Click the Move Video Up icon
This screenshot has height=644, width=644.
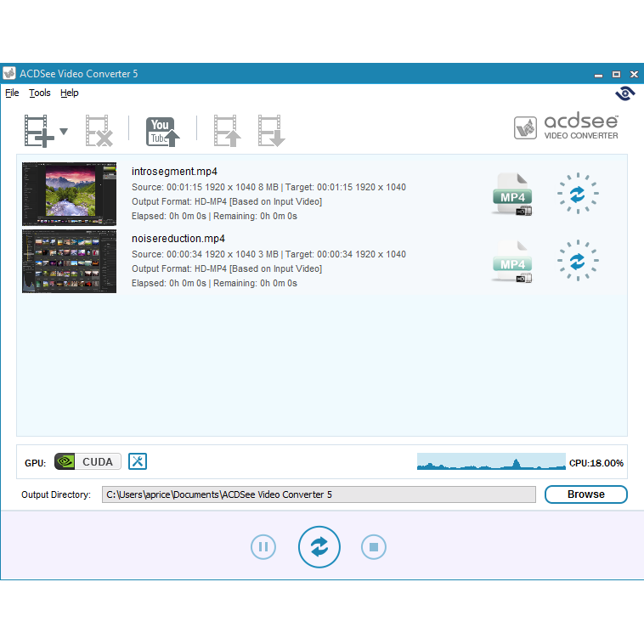click(x=227, y=131)
